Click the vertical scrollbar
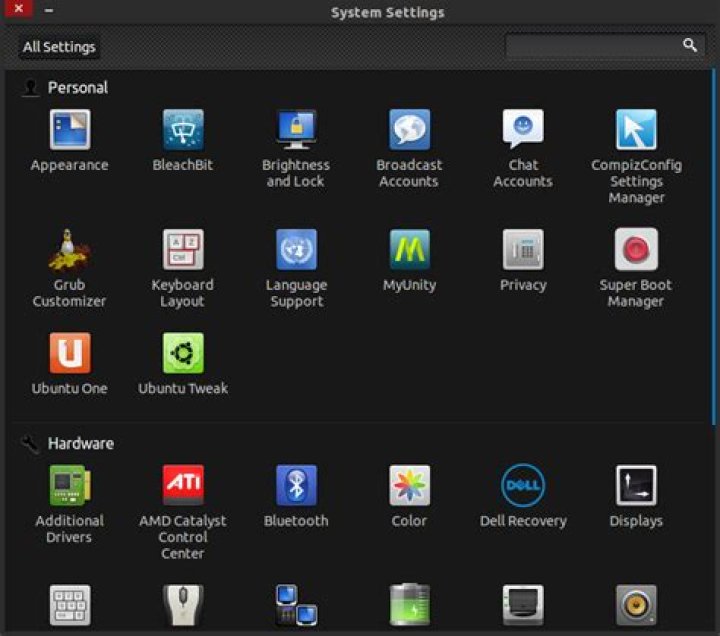 (x=714, y=248)
